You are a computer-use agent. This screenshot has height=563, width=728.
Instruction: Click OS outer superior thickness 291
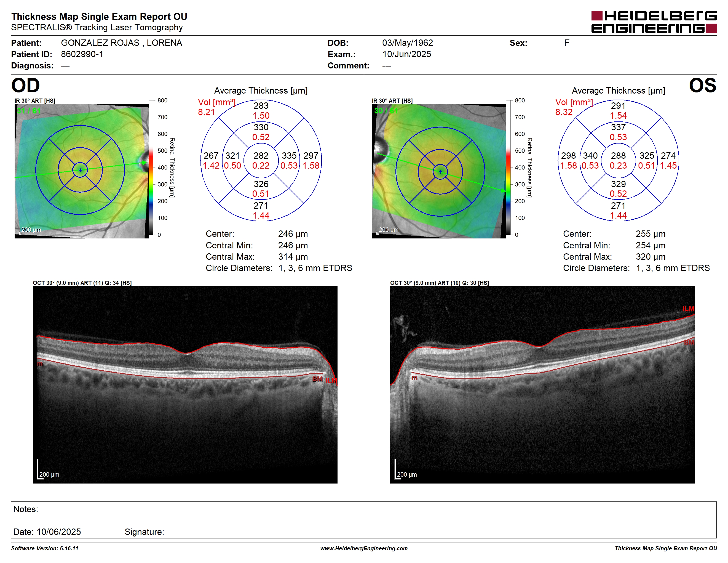point(618,106)
